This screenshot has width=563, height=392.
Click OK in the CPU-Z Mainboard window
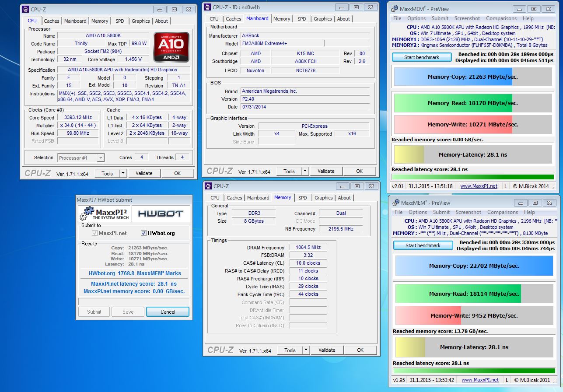click(360, 171)
